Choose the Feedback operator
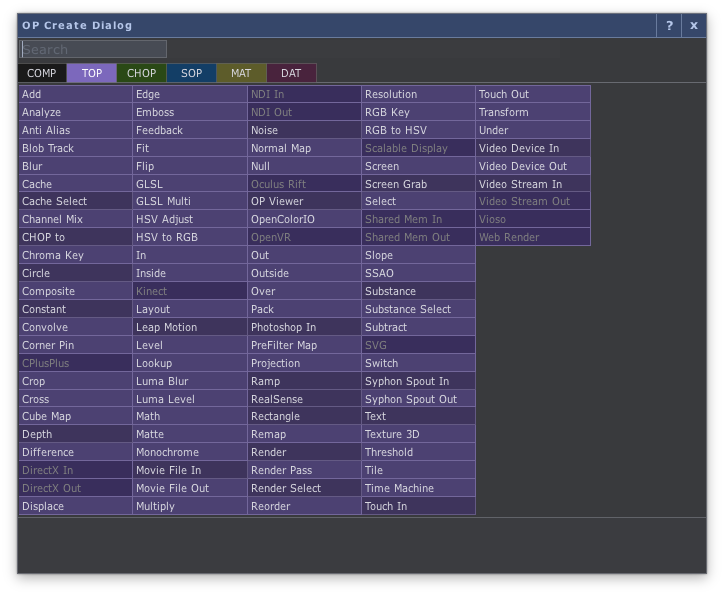This screenshot has height=595, width=724. tap(190, 130)
